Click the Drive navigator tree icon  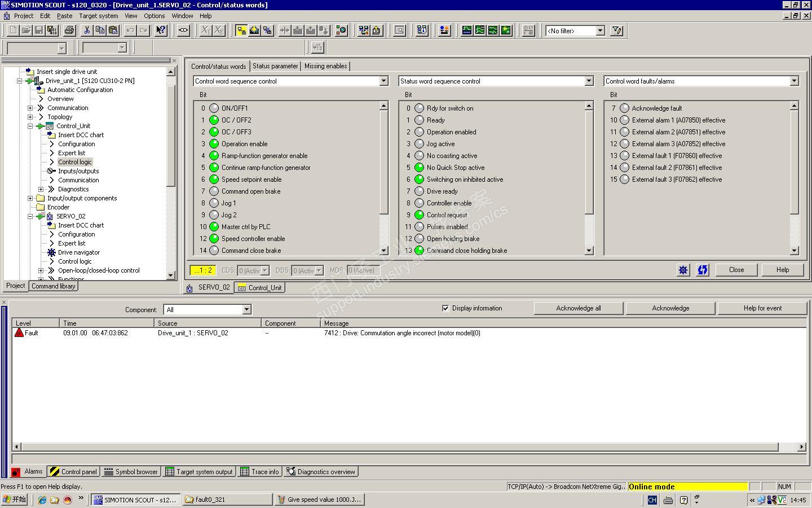point(51,252)
